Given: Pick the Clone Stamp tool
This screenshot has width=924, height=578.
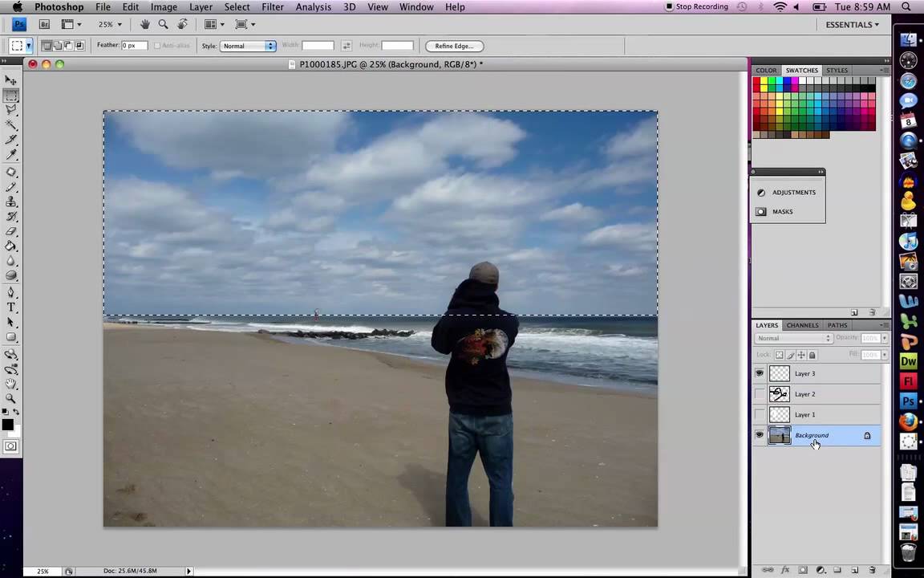Looking at the screenshot, I should [11, 202].
